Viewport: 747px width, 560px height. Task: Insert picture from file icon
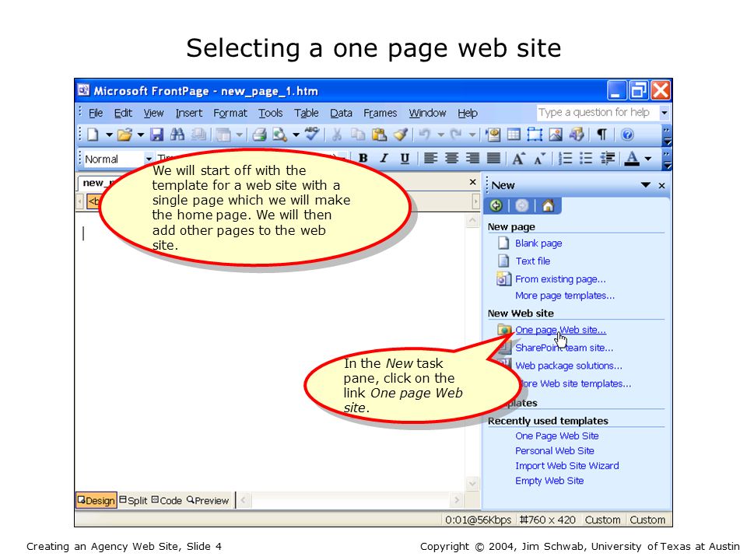pos(556,135)
